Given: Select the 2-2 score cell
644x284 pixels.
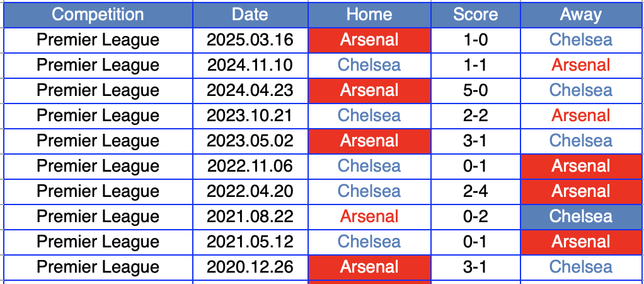Looking at the screenshot, I should 476,115.
